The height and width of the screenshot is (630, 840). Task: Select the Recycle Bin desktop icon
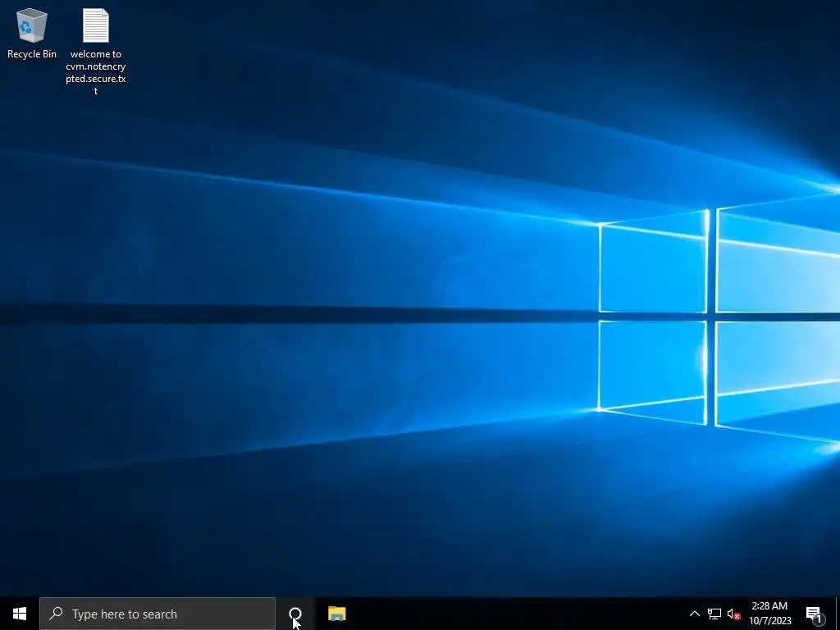(x=32, y=33)
